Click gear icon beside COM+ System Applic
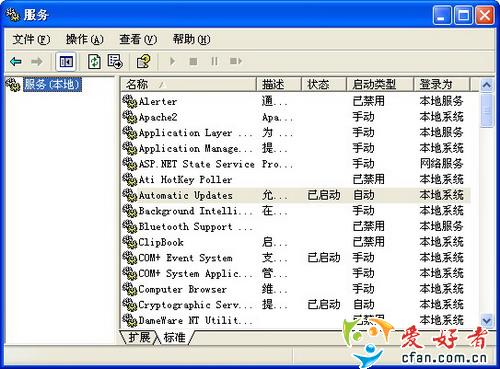 (x=130, y=274)
